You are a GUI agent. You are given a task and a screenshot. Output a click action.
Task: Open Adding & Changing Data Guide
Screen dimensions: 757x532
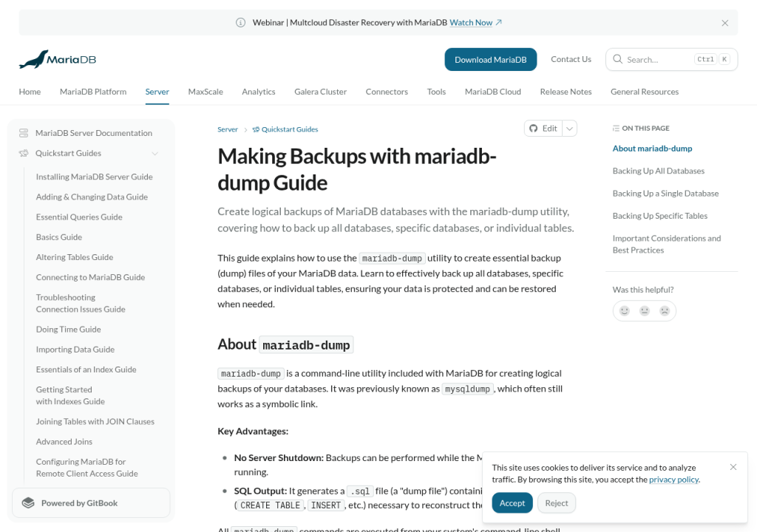(92, 197)
